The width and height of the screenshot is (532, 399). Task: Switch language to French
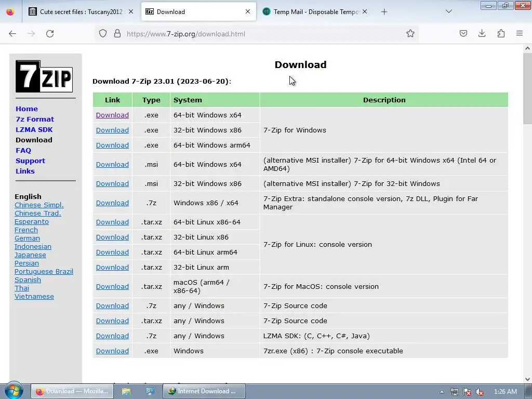(26, 230)
